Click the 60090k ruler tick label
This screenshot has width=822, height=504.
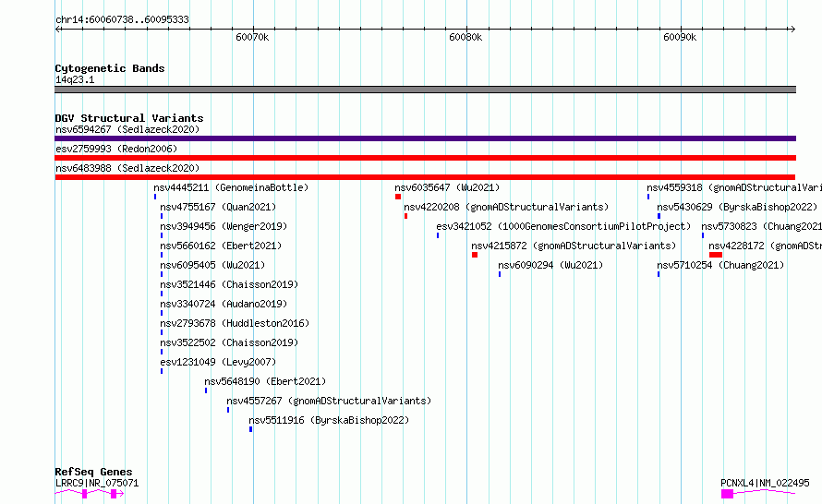pyautogui.click(x=680, y=37)
